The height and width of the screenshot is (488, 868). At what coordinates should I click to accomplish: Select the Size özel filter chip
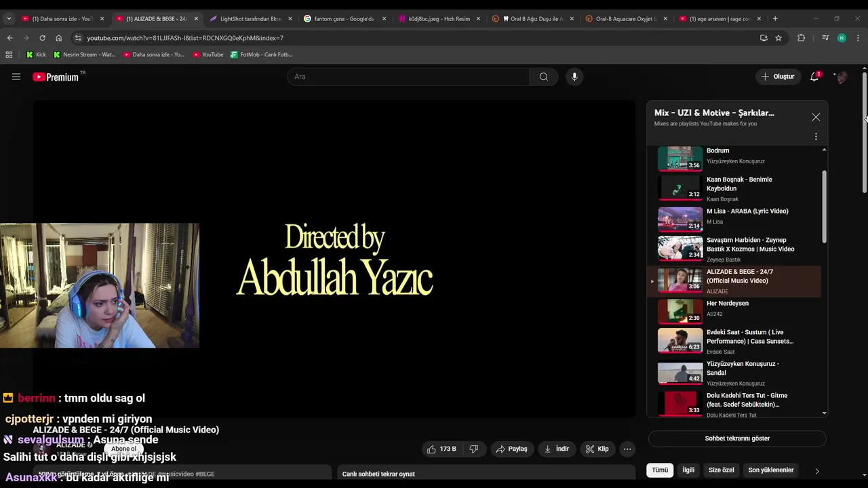tap(722, 470)
